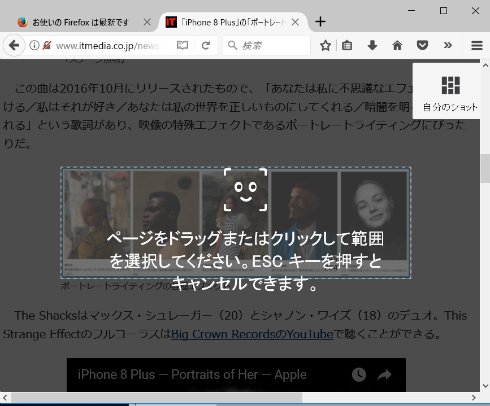Click the video share arrow icon

384,375
